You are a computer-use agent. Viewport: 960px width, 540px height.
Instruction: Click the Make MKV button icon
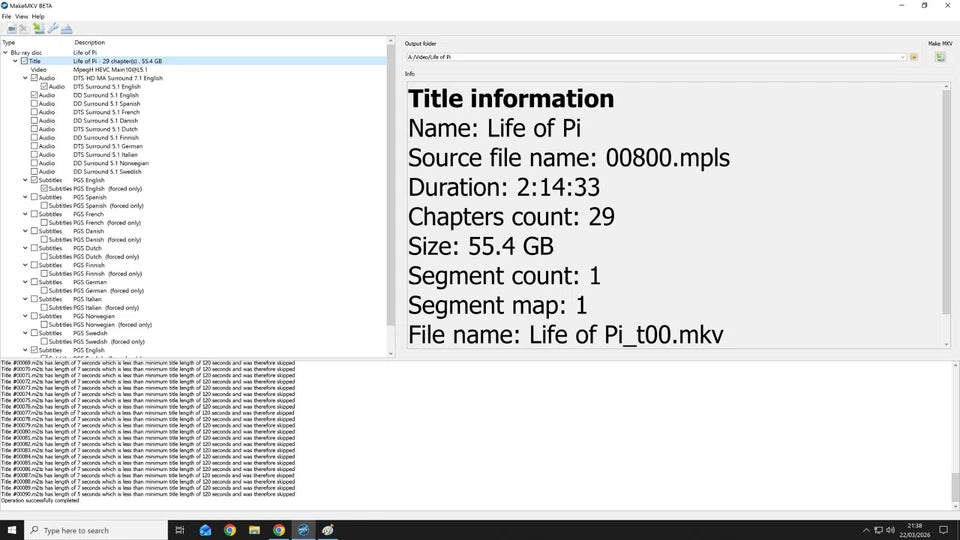(940, 57)
